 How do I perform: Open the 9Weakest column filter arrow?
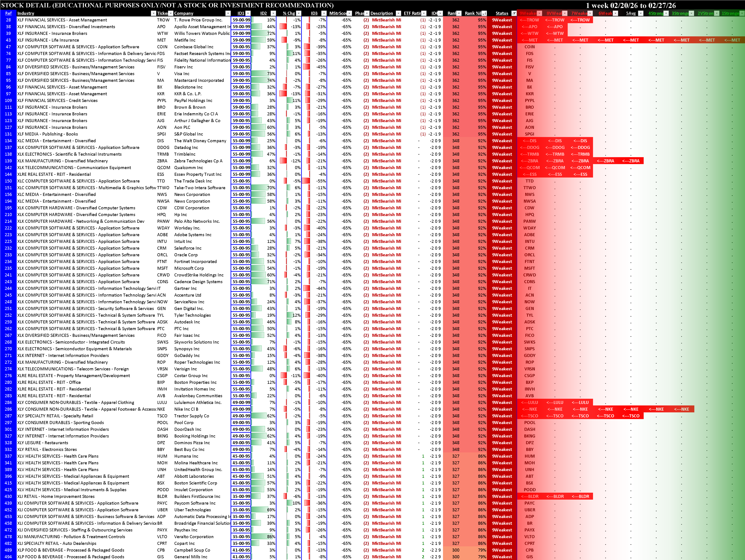[x=539, y=13]
